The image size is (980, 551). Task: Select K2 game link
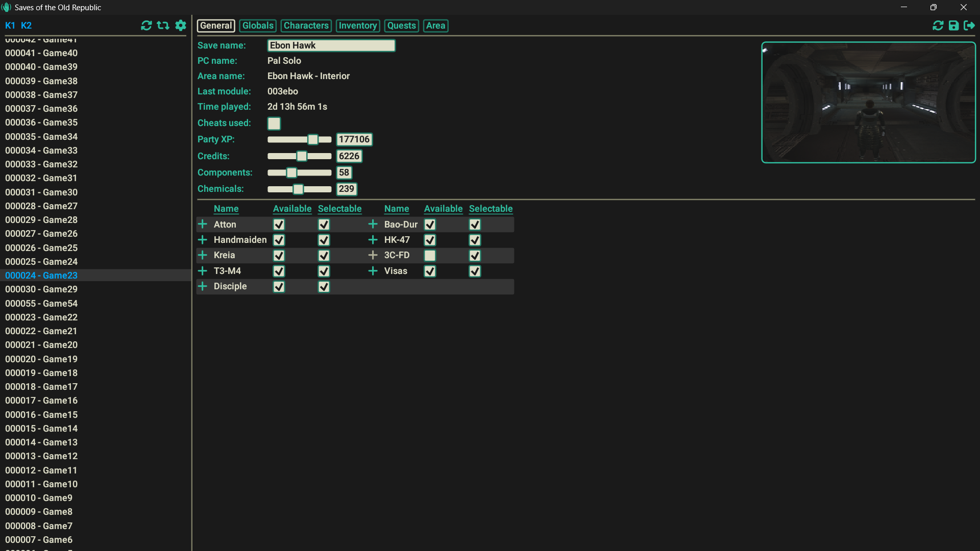click(26, 26)
